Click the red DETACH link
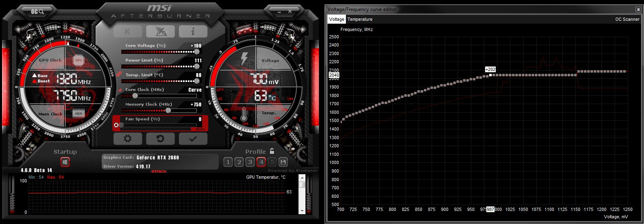The height and width of the screenshot is (224, 644). tap(159, 171)
